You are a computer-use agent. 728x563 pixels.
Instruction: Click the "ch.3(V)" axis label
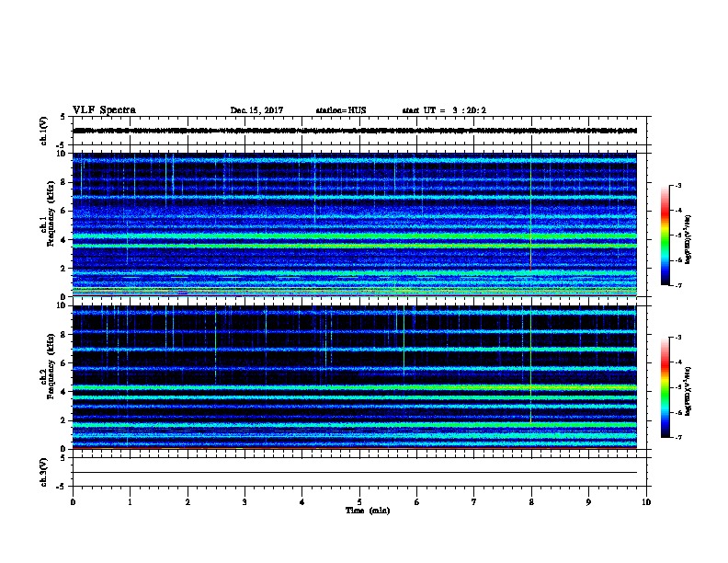(x=44, y=472)
